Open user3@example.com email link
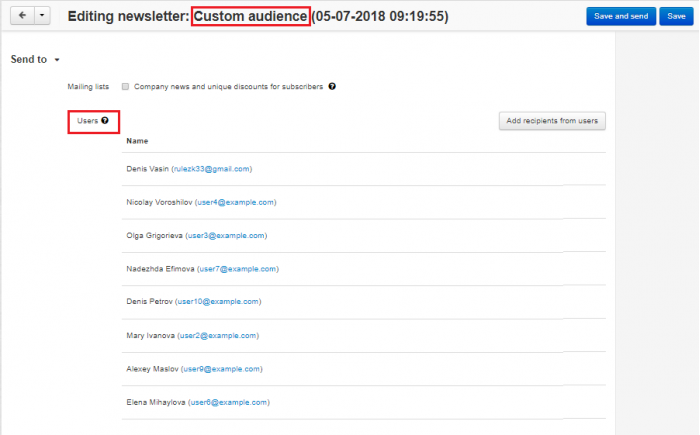 coord(226,235)
